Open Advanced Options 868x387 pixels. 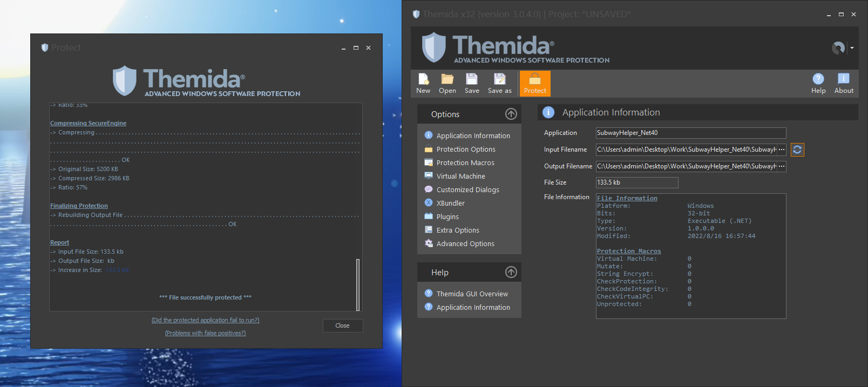tap(459, 243)
